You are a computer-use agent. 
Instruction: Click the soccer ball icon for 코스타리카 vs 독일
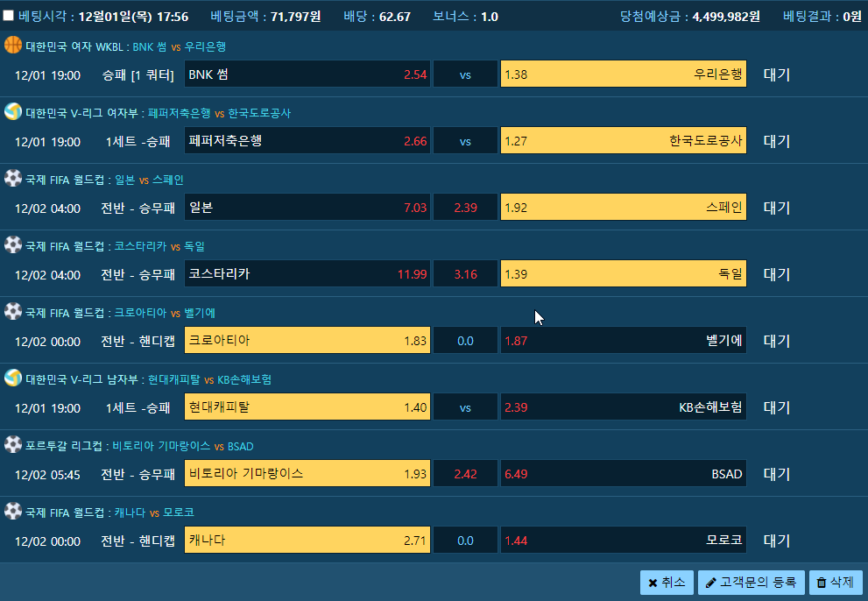click(13, 244)
